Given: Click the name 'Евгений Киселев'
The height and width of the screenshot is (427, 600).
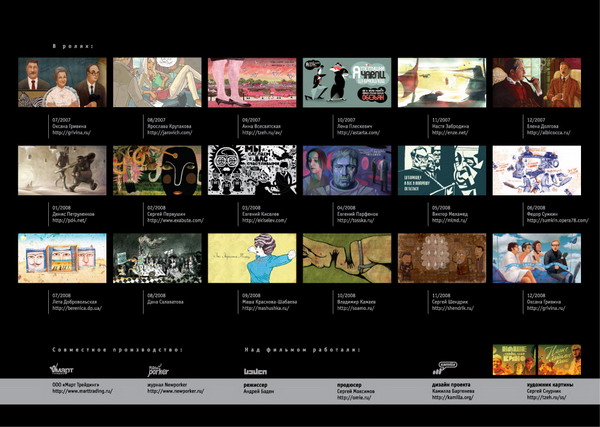Looking at the screenshot, I should 261,214.
